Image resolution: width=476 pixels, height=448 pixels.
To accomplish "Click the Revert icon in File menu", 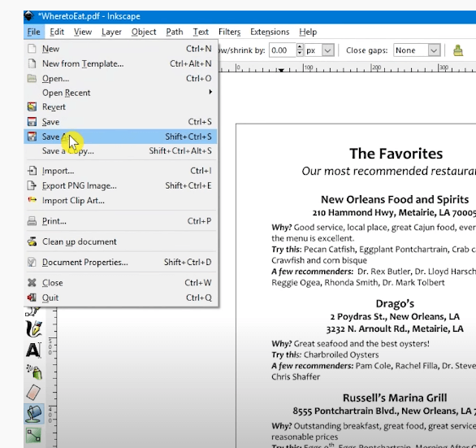I will pos(32,107).
